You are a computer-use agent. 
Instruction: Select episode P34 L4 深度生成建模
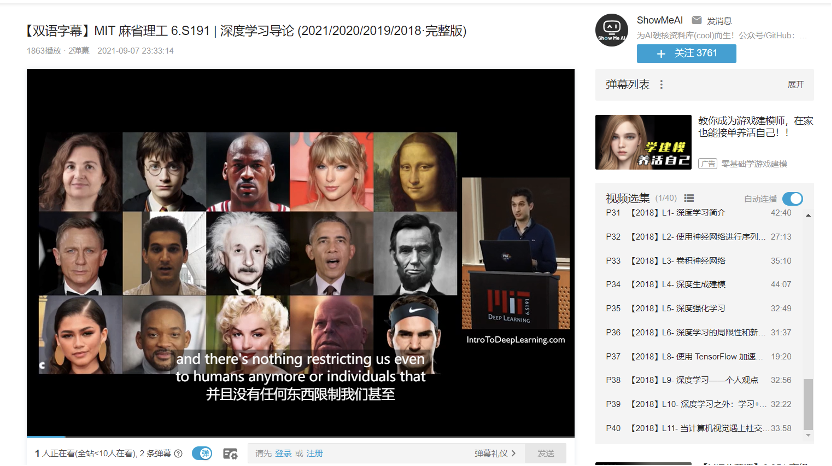699,284
